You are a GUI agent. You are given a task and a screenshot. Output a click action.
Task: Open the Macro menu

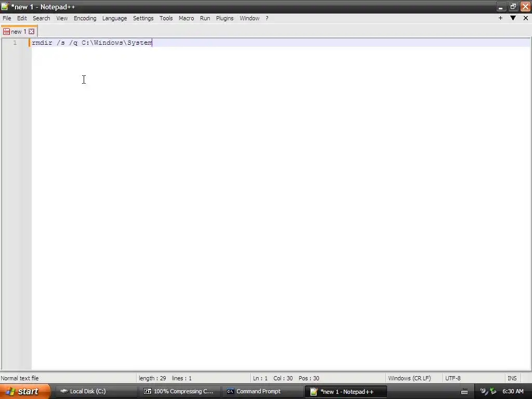pos(187,18)
